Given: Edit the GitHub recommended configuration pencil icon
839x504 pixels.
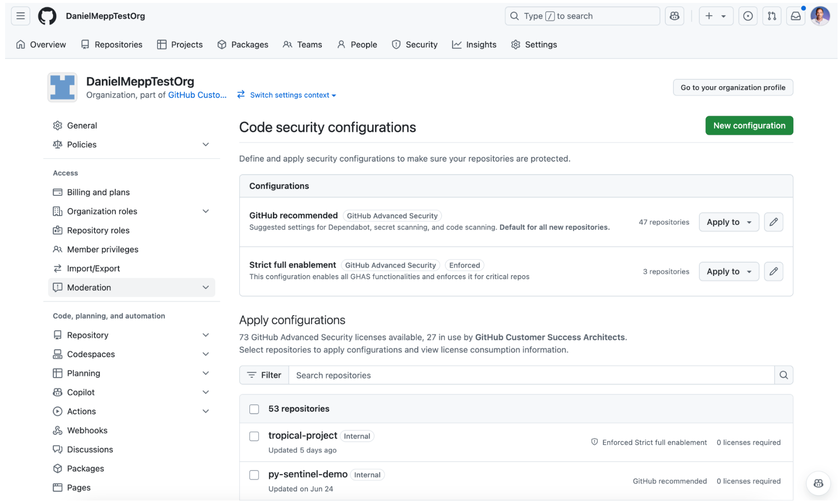Looking at the screenshot, I should [x=774, y=222].
